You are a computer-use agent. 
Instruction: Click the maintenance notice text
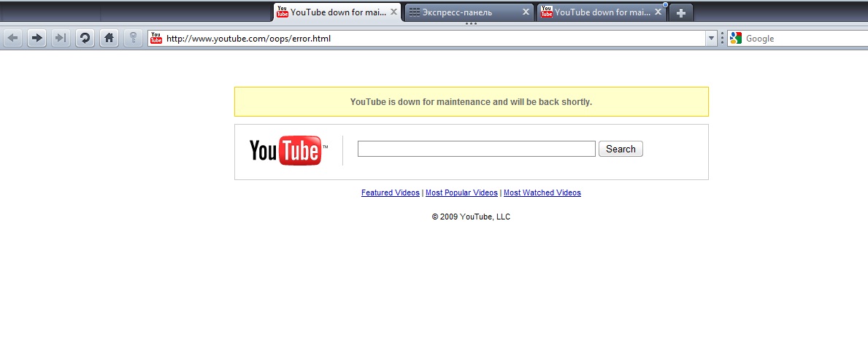coord(471,101)
